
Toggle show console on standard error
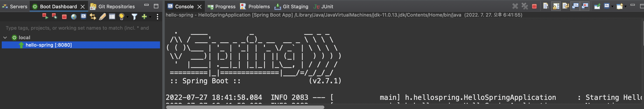click(x=585, y=6)
